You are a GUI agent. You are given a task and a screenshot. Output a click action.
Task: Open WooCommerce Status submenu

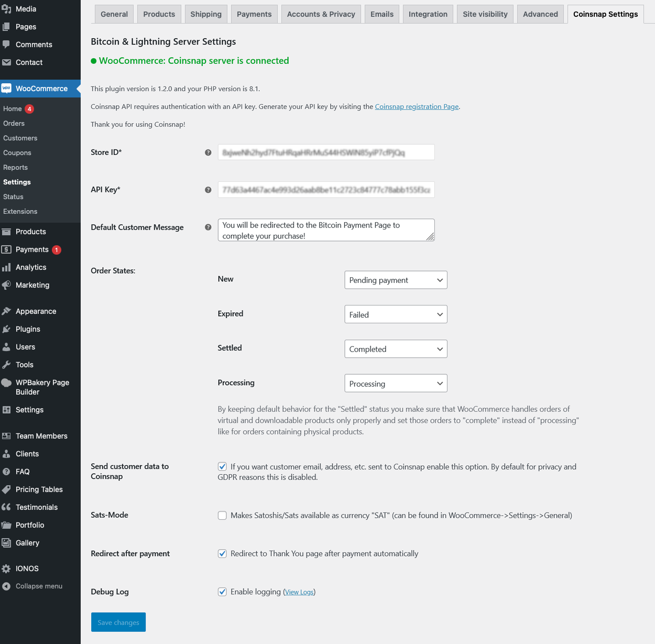[14, 197]
